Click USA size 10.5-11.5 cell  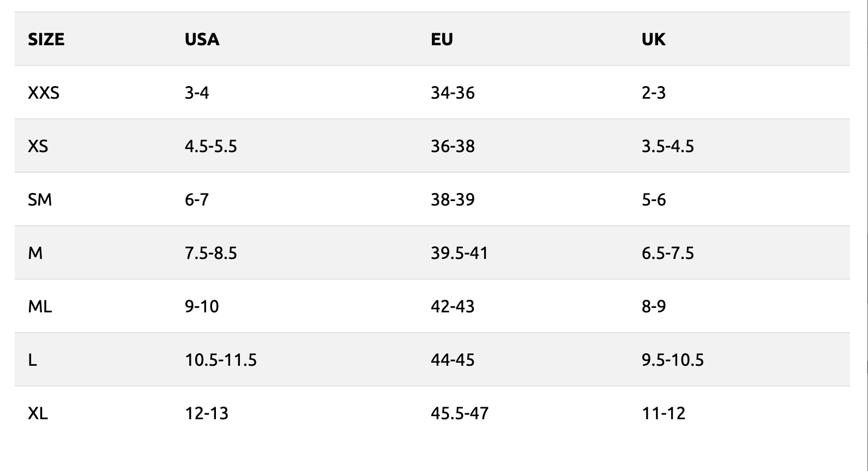[220, 360]
